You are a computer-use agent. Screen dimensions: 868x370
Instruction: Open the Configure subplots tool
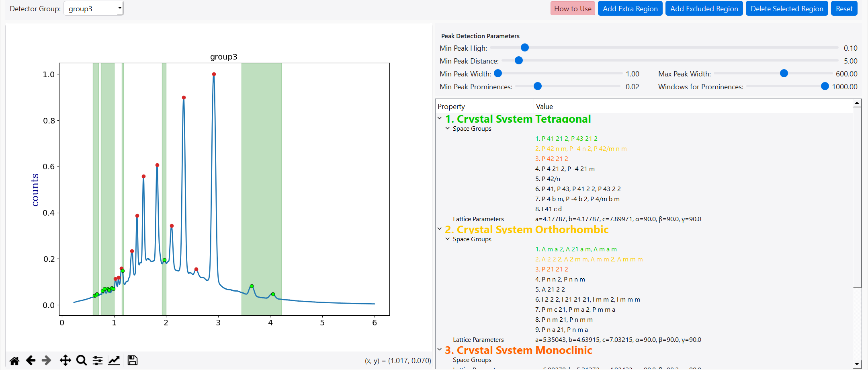pos(98,360)
